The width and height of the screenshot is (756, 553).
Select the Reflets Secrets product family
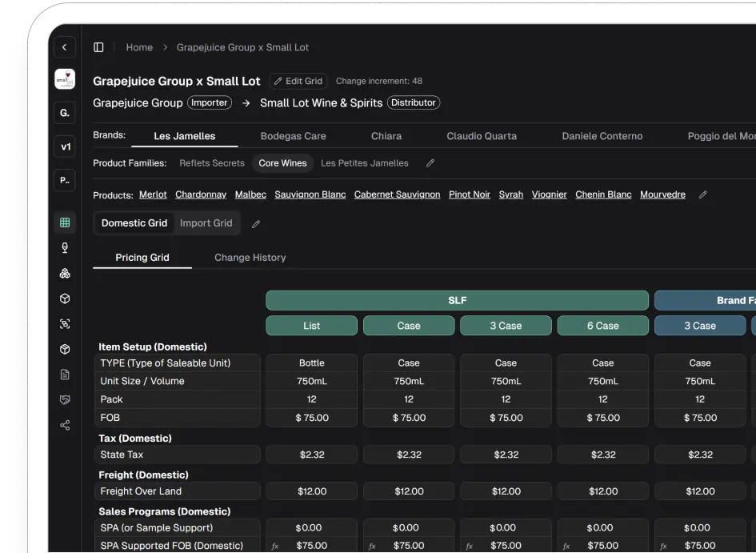(211, 162)
